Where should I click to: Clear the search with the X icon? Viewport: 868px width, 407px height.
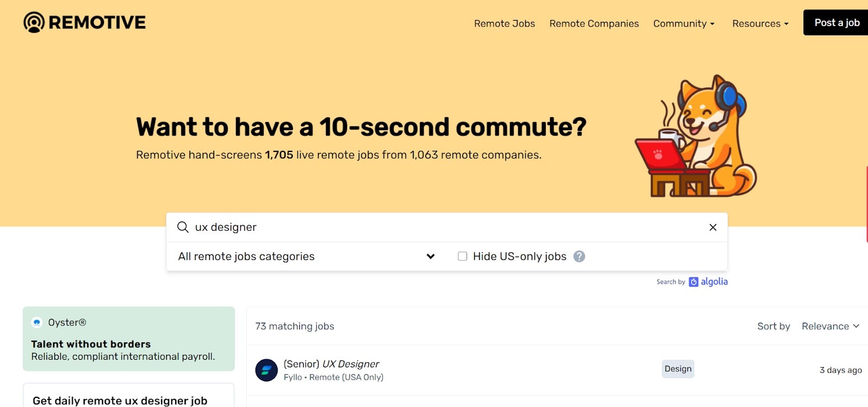pyautogui.click(x=713, y=227)
